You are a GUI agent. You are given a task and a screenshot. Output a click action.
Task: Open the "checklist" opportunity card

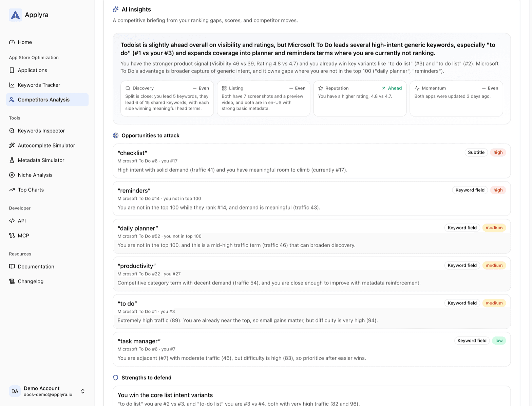[311, 161]
